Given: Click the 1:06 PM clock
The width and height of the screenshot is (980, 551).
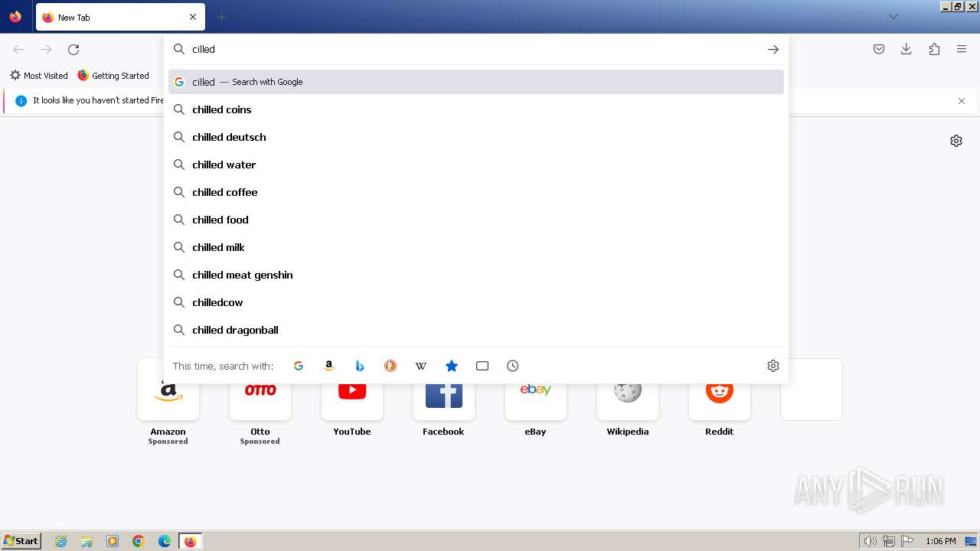Looking at the screenshot, I should click(940, 541).
